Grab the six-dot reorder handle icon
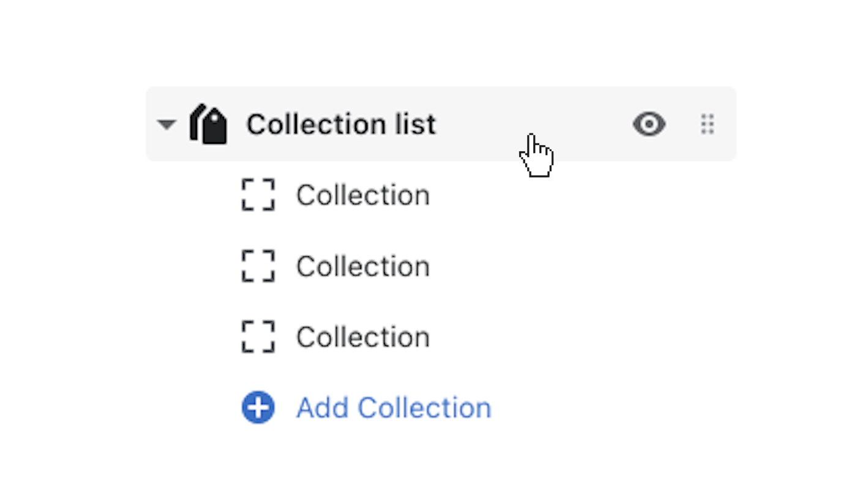 pyautogui.click(x=707, y=124)
